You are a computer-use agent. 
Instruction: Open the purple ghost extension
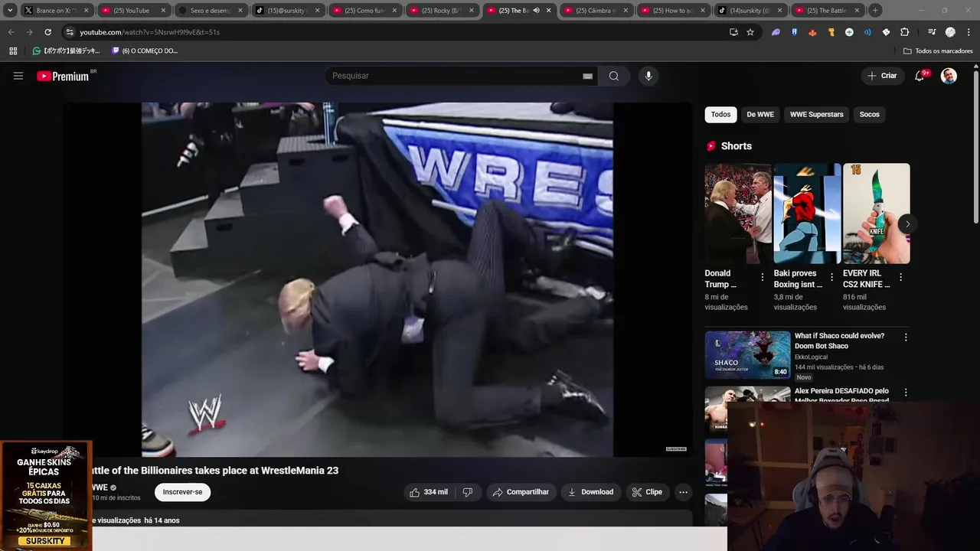[x=776, y=32]
